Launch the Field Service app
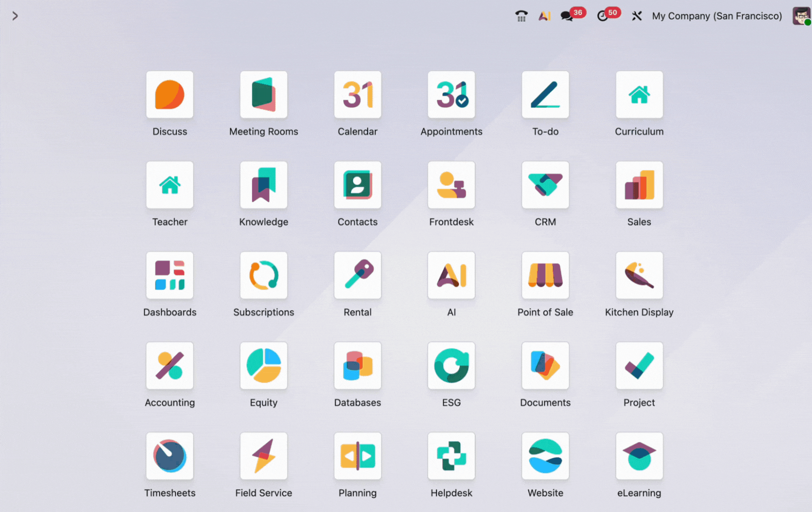The height and width of the screenshot is (512, 812). tap(264, 456)
